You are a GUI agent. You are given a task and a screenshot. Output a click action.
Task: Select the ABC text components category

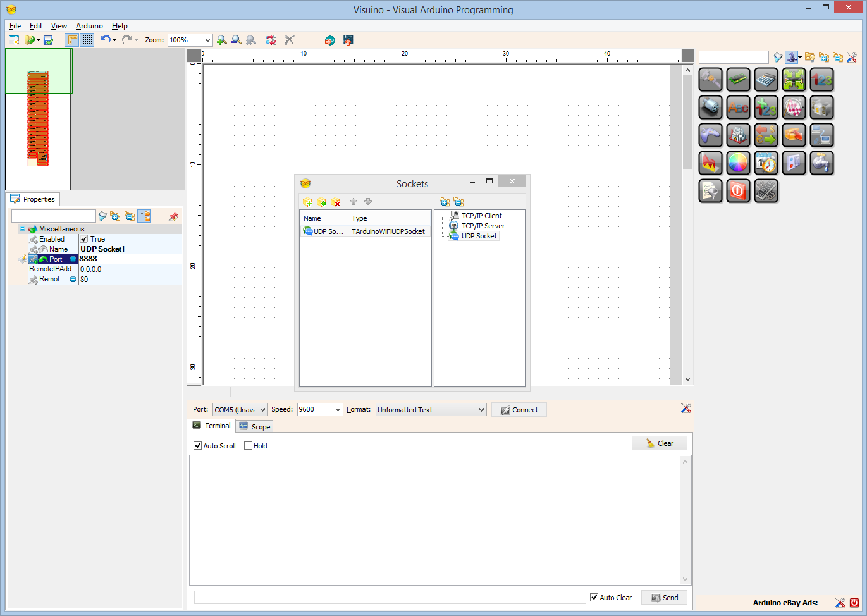[738, 108]
